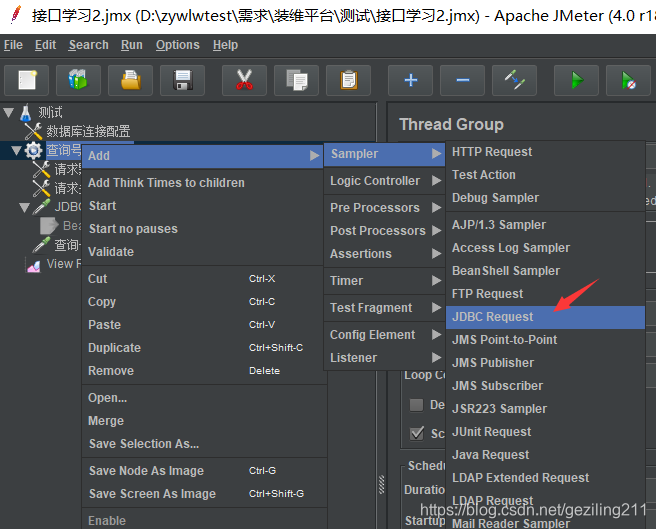Image resolution: width=656 pixels, height=529 pixels.
Task: Choose BeanShell Sampler entry
Action: pos(546,271)
